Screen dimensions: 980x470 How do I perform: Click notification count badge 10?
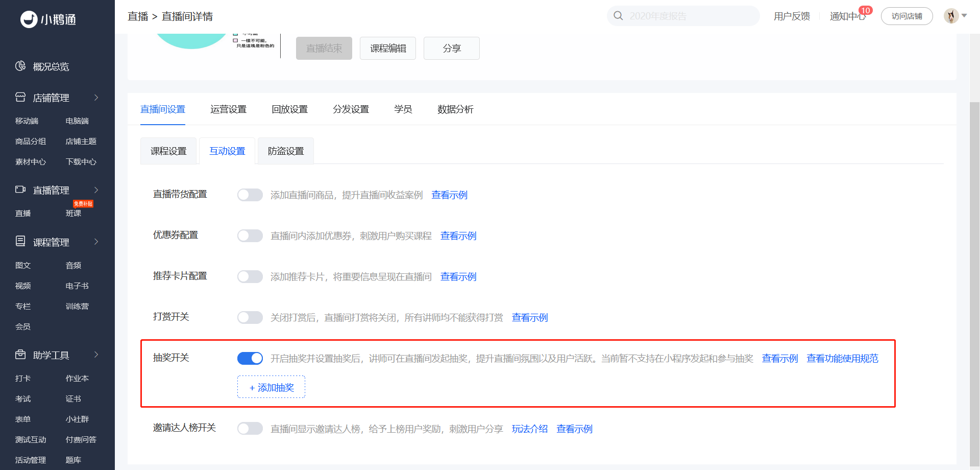click(x=866, y=11)
